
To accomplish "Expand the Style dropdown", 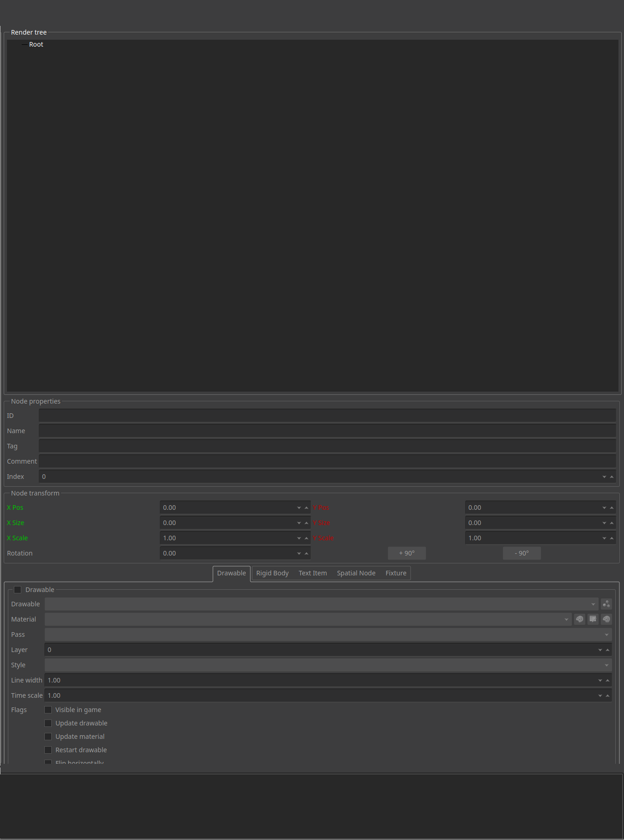I will pos(328,665).
